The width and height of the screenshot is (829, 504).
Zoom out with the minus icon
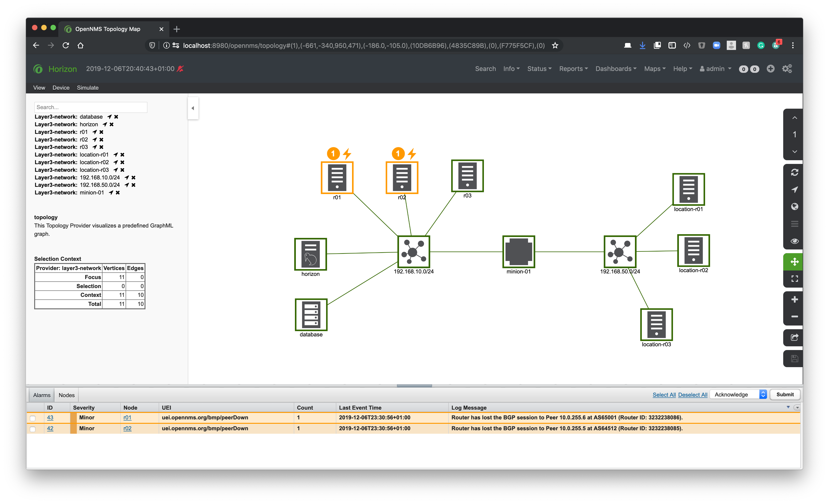(794, 316)
